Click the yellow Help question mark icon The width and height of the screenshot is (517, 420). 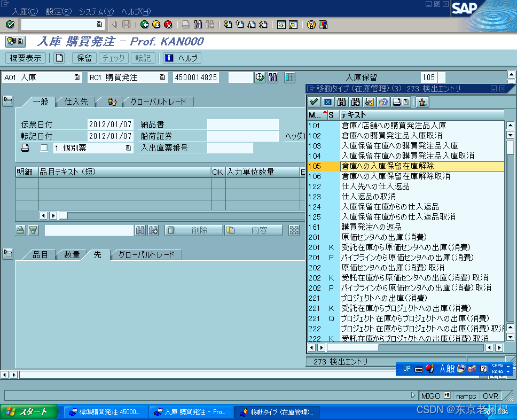pyautogui.click(x=311, y=25)
